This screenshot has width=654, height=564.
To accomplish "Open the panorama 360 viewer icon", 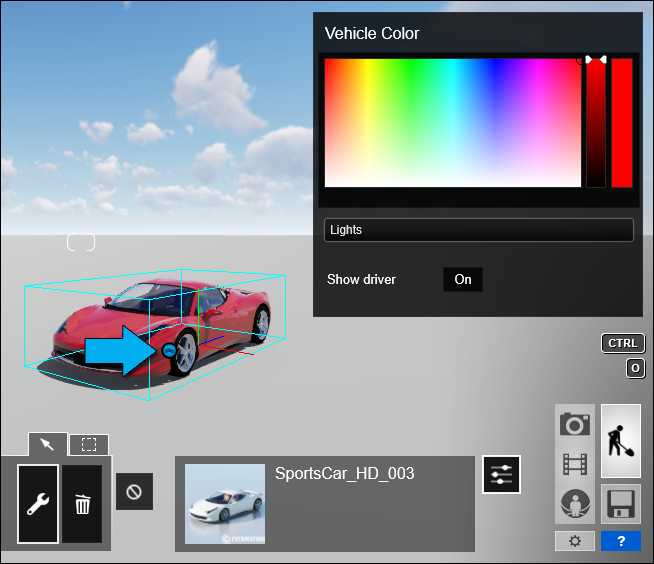I will 575,504.
